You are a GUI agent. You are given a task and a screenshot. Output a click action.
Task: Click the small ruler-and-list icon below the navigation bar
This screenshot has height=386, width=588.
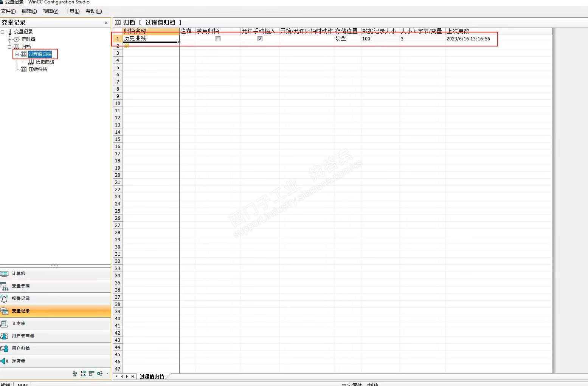coord(92,374)
